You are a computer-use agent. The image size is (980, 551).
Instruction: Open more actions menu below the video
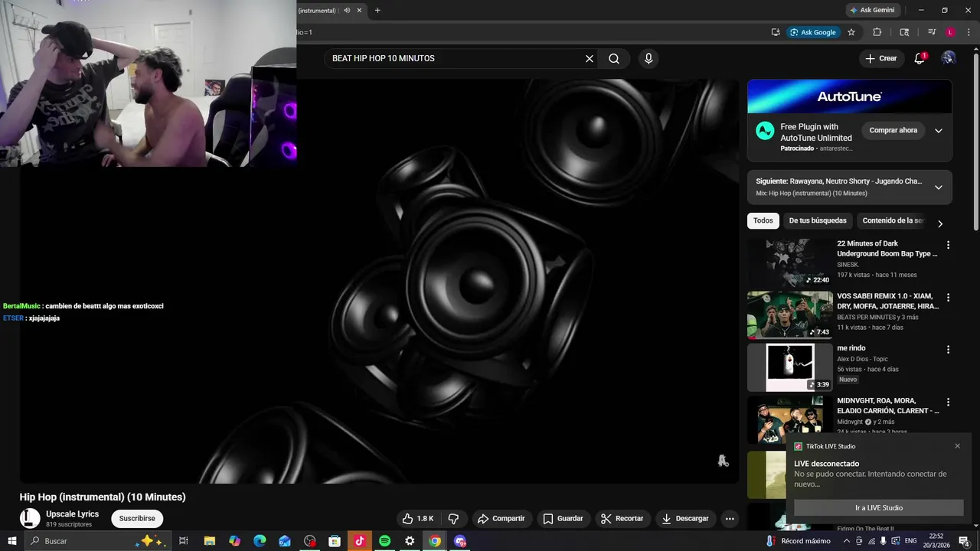(730, 519)
